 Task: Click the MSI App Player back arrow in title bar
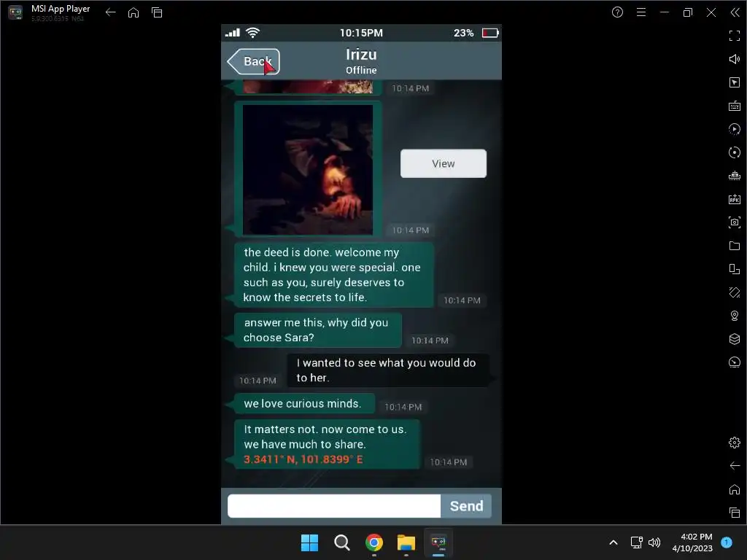coord(111,12)
